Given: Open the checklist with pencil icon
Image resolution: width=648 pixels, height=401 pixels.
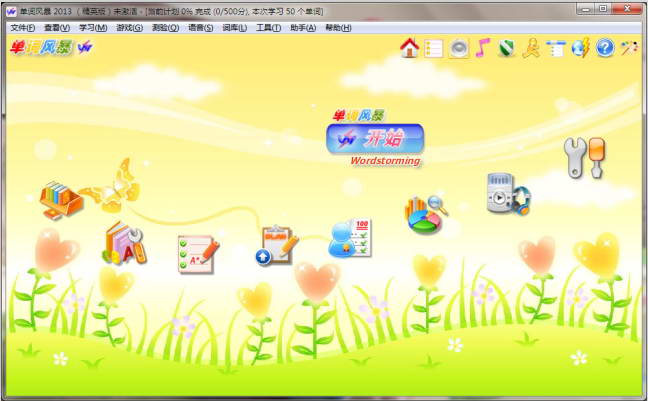Looking at the screenshot, I should click(197, 253).
